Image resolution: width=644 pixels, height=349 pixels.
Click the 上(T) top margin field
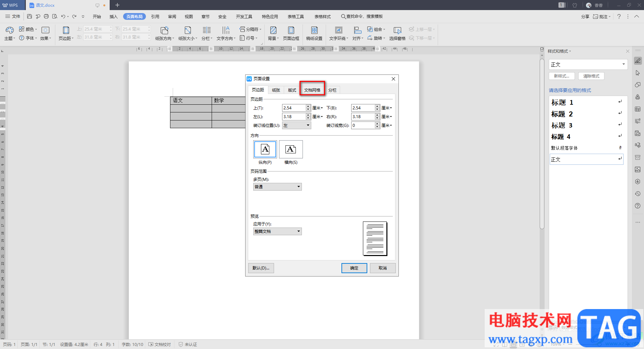[294, 108]
